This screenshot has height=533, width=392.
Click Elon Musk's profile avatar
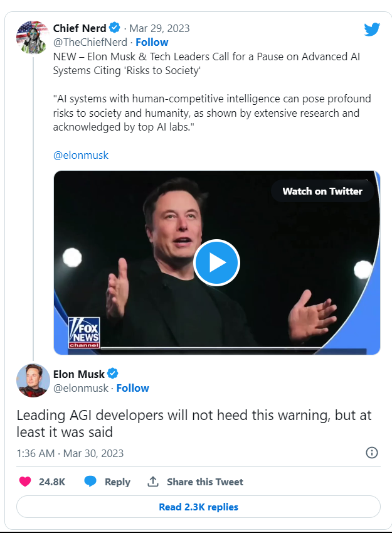pos(33,380)
